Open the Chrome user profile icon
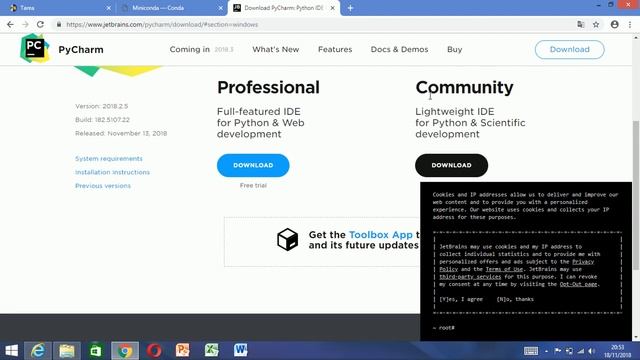The image size is (640, 360). 615,24
